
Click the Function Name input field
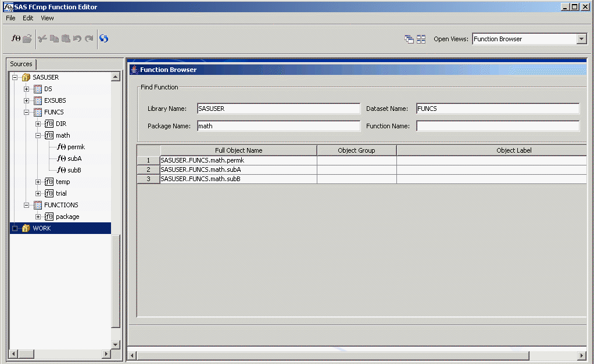coord(497,125)
